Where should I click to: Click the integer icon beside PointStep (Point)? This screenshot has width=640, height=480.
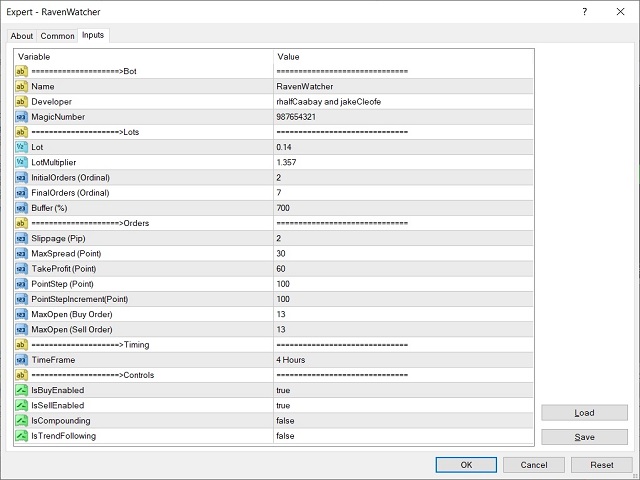pos(21,284)
